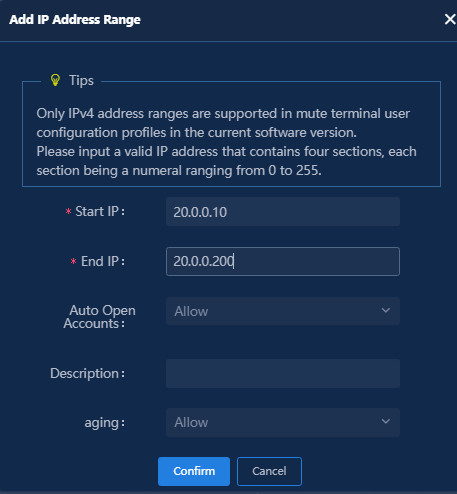Click the Auto Open Accounts label
This screenshot has height=494, width=457.
click(99, 317)
